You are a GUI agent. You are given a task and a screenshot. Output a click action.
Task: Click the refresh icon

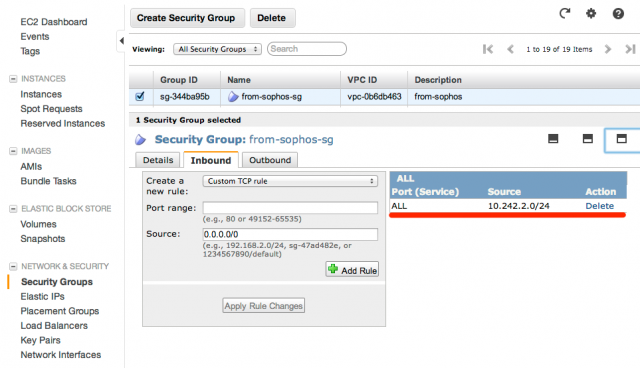click(x=564, y=13)
